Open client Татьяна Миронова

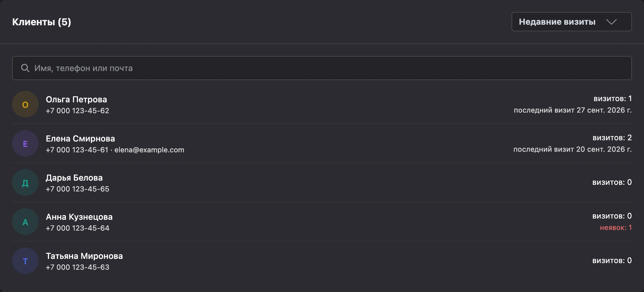pos(322,261)
